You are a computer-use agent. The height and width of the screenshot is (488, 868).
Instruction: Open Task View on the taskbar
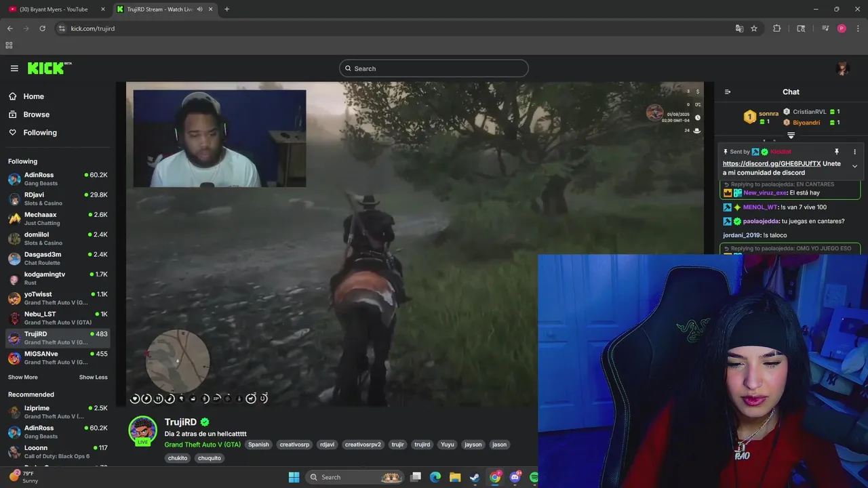(416, 477)
